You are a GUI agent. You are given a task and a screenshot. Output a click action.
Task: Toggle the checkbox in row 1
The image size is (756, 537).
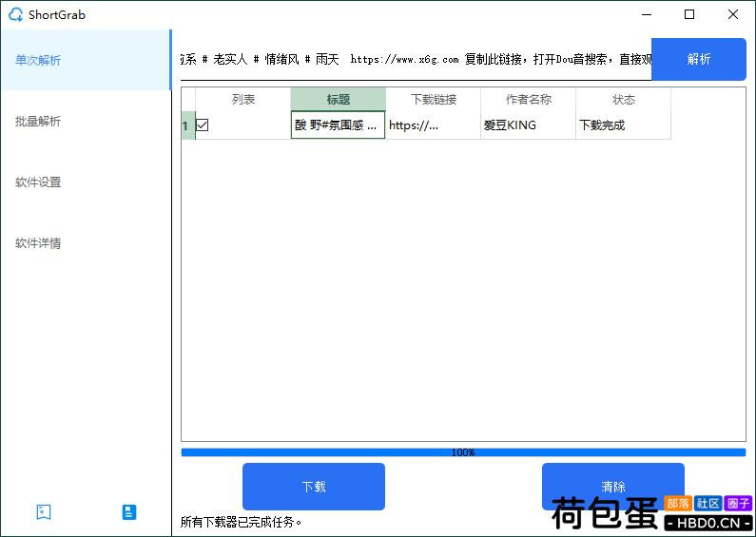point(202,125)
